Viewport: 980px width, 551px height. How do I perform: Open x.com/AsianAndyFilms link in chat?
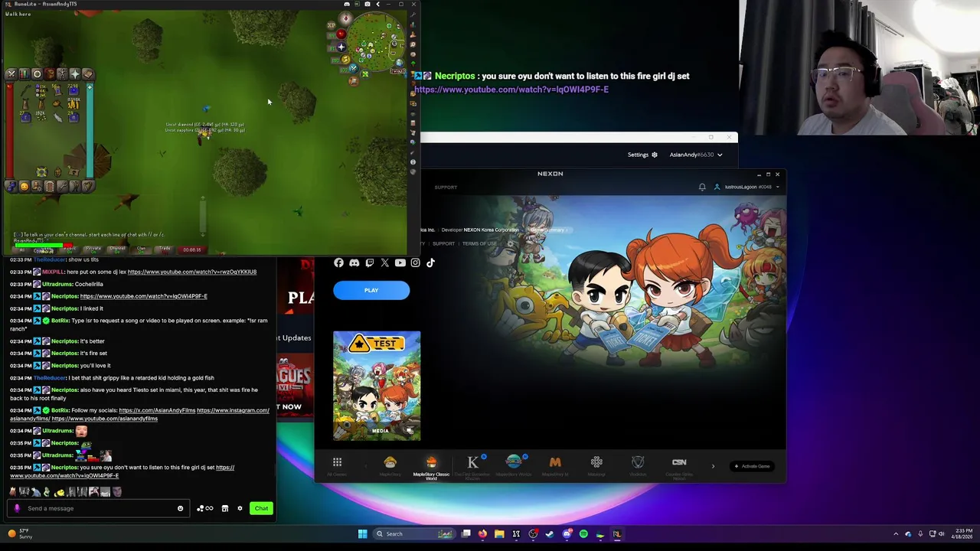(x=156, y=410)
